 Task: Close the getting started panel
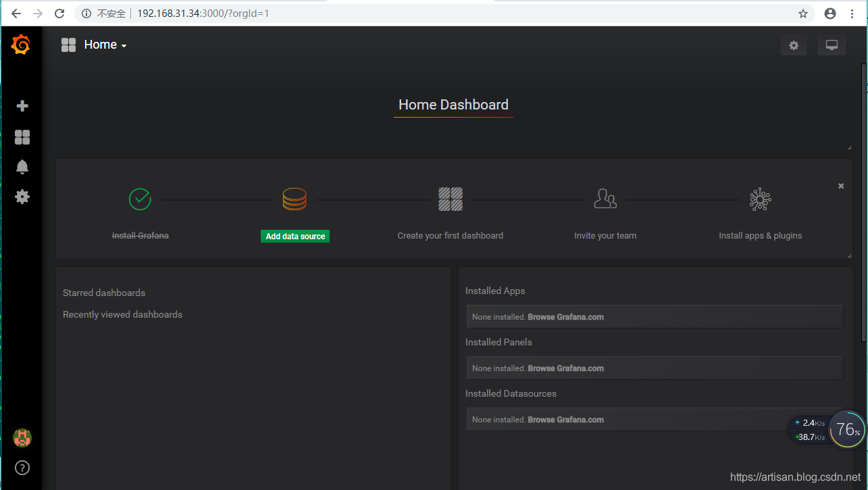841,186
